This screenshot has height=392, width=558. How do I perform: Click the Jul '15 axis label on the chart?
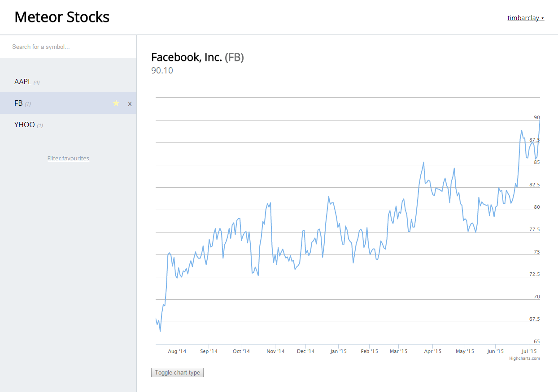[x=529, y=351]
